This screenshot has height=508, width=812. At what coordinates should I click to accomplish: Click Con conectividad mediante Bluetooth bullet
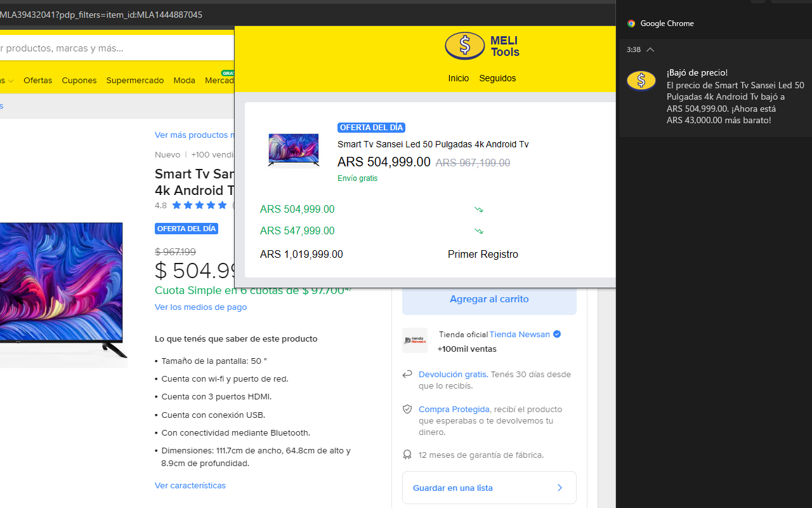235,433
